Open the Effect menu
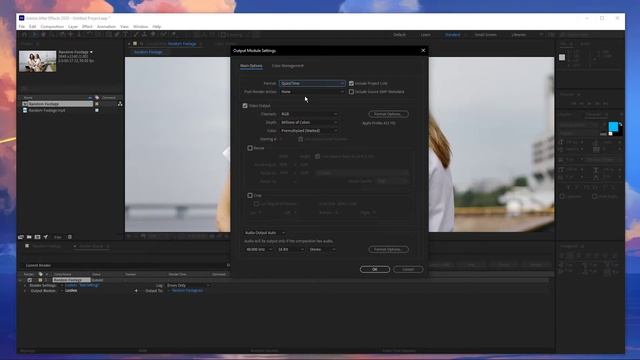The height and width of the screenshot is (360, 640). click(x=87, y=27)
